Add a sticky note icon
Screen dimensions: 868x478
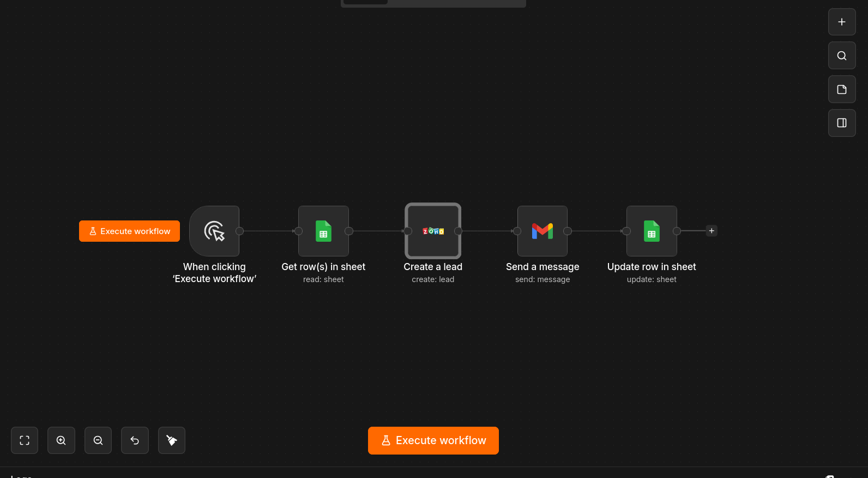842,89
